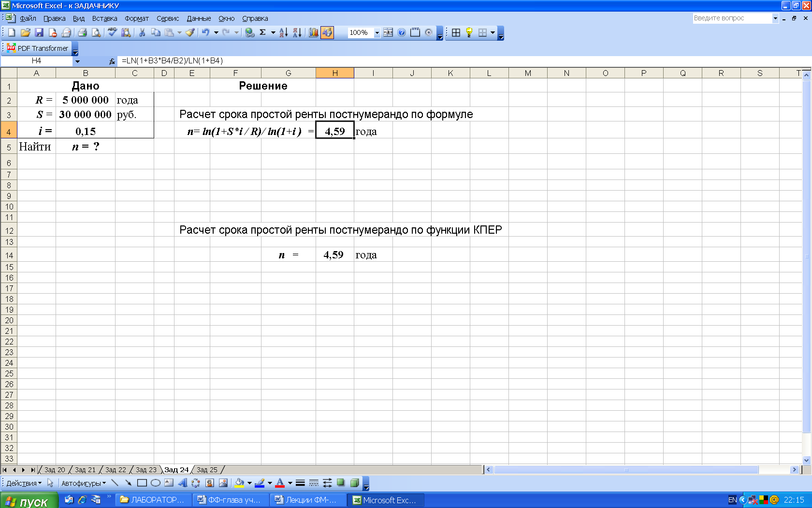Apply the yellow Fill Color bucket

[239, 483]
